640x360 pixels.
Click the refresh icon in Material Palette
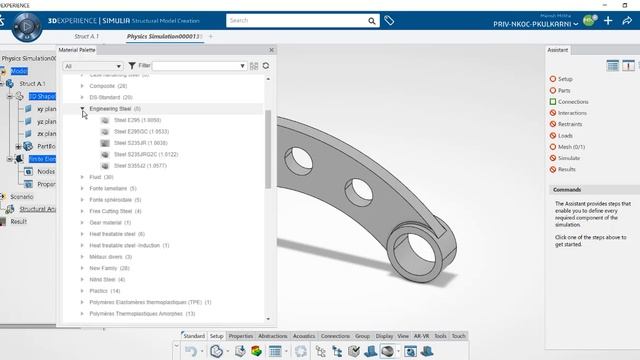pos(266,66)
